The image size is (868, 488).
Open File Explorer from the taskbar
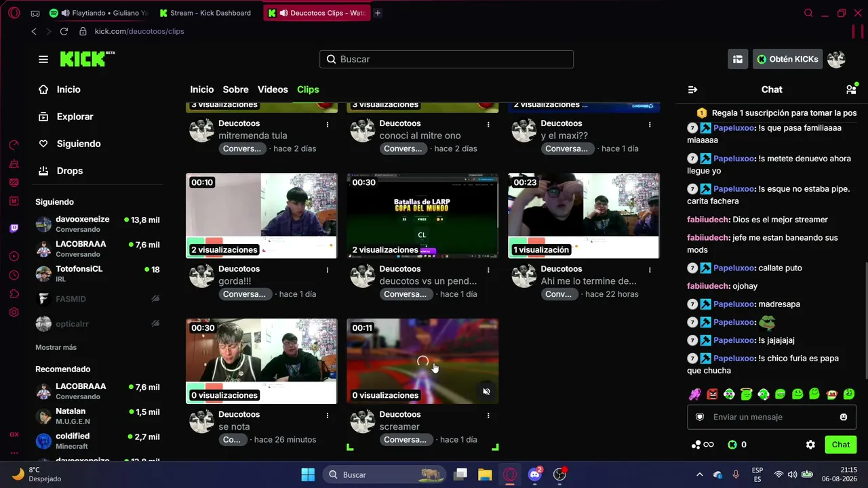485,474
